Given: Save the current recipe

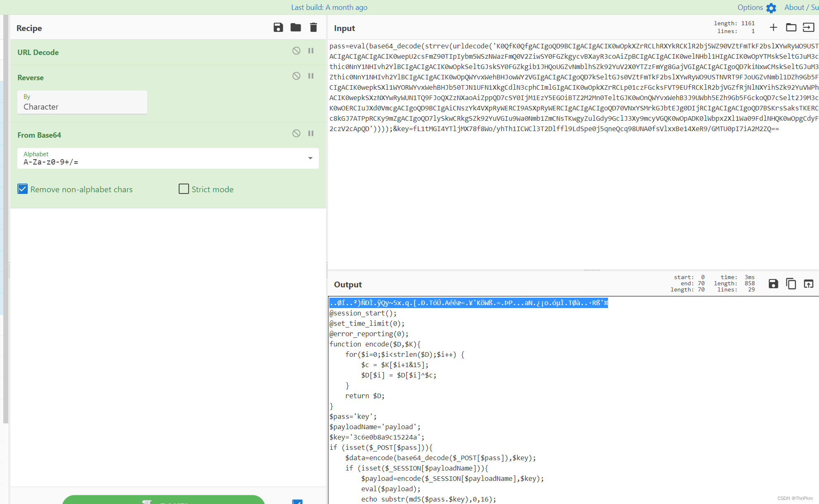Looking at the screenshot, I should point(278,28).
